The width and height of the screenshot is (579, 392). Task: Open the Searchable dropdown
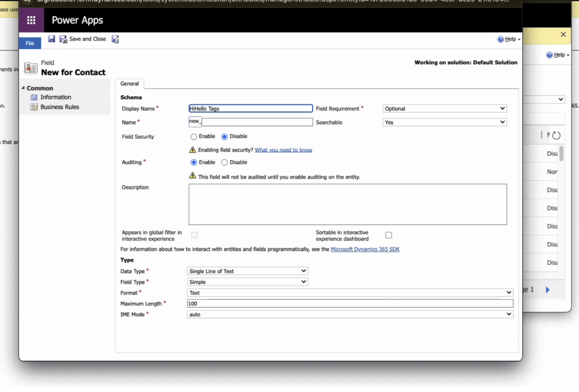click(x=445, y=122)
